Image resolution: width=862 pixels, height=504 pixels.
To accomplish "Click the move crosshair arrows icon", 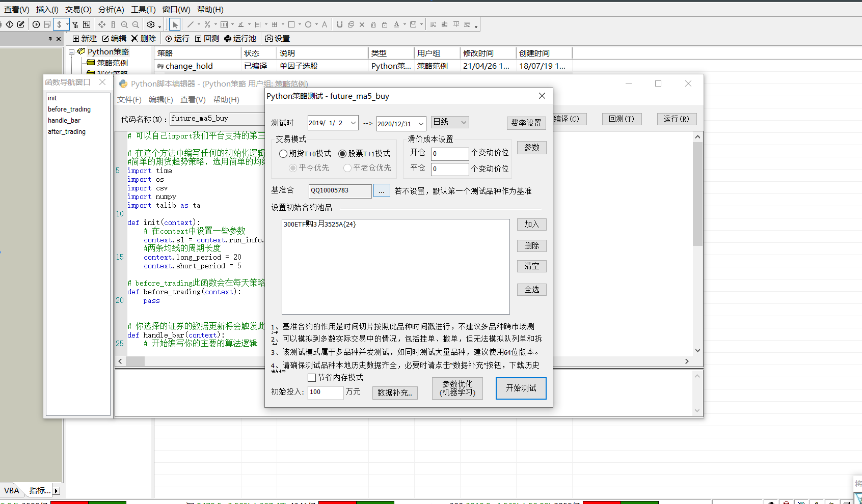I will [x=102, y=24].
